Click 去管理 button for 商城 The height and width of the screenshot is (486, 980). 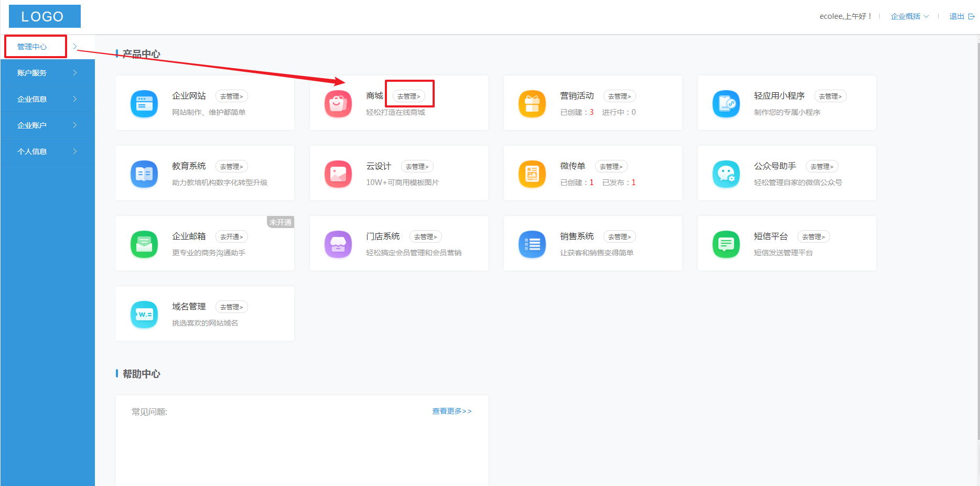pyautogui.click(x=409, y=96)
